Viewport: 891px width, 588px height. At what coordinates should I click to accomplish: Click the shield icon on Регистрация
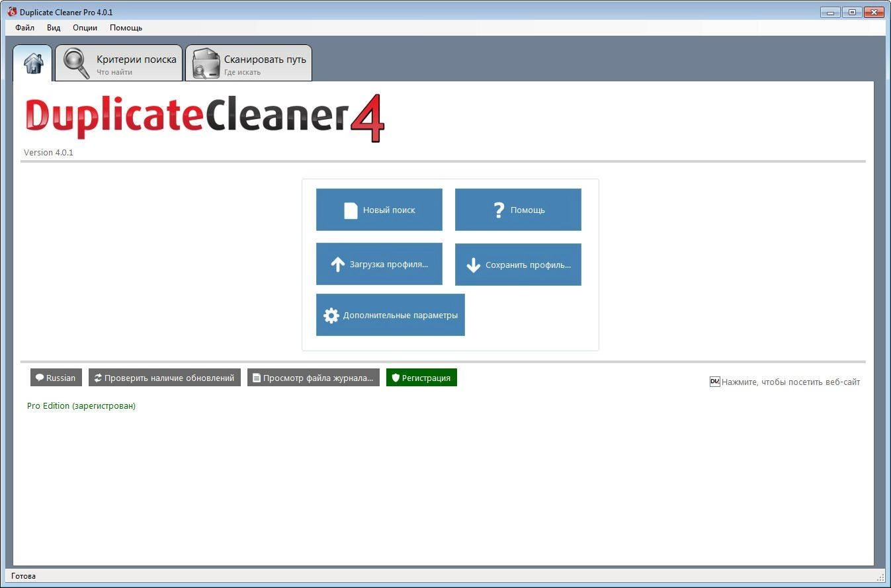pos(396,378)
